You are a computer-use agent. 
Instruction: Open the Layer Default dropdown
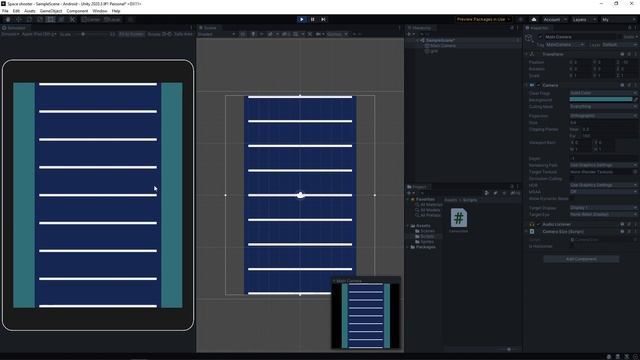(x=619, y=44)
